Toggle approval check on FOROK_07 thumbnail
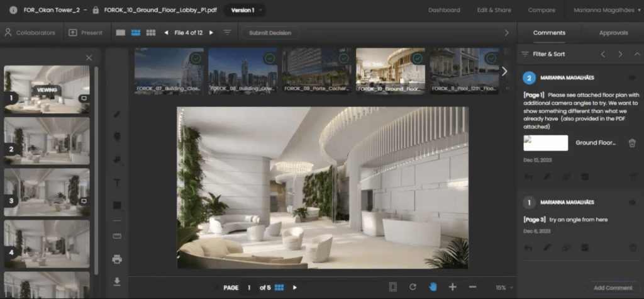 click(x=196, y=59)
